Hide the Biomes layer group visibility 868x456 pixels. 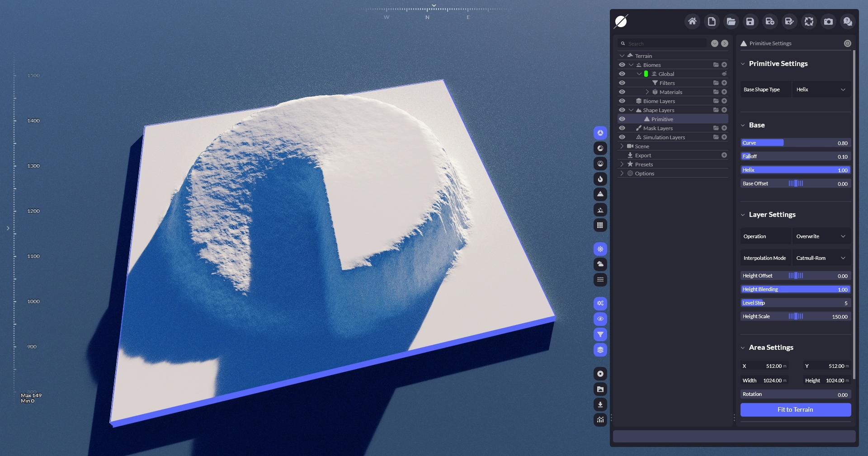click(622, 65)
